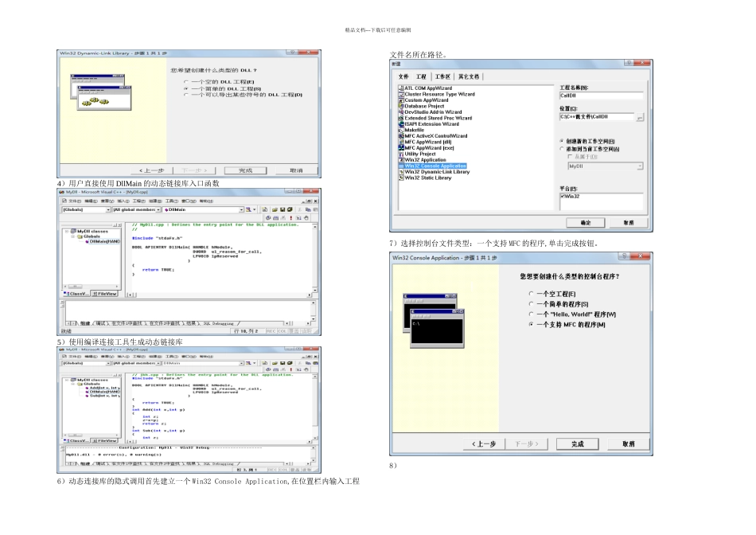Switch to 工作区 tab in 新建 dialog
Viewport: 756px width, 535px height.
[x=442, y=76]
